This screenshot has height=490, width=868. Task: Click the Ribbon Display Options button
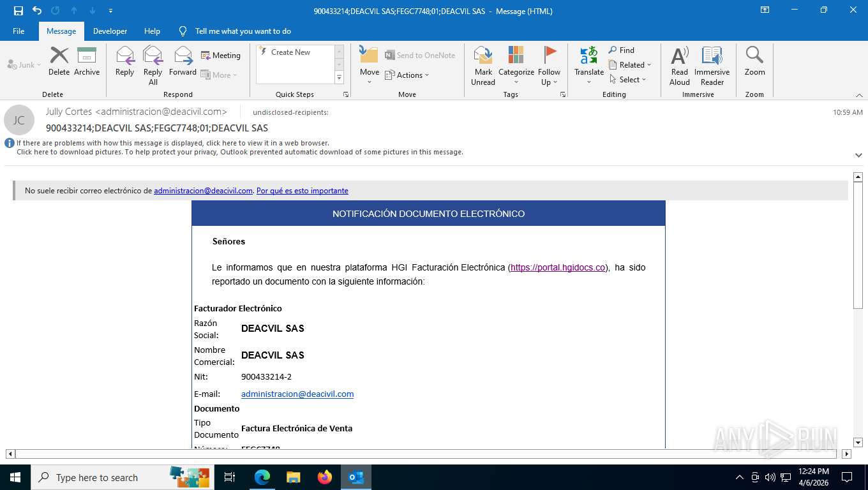(x=765, y=10)
